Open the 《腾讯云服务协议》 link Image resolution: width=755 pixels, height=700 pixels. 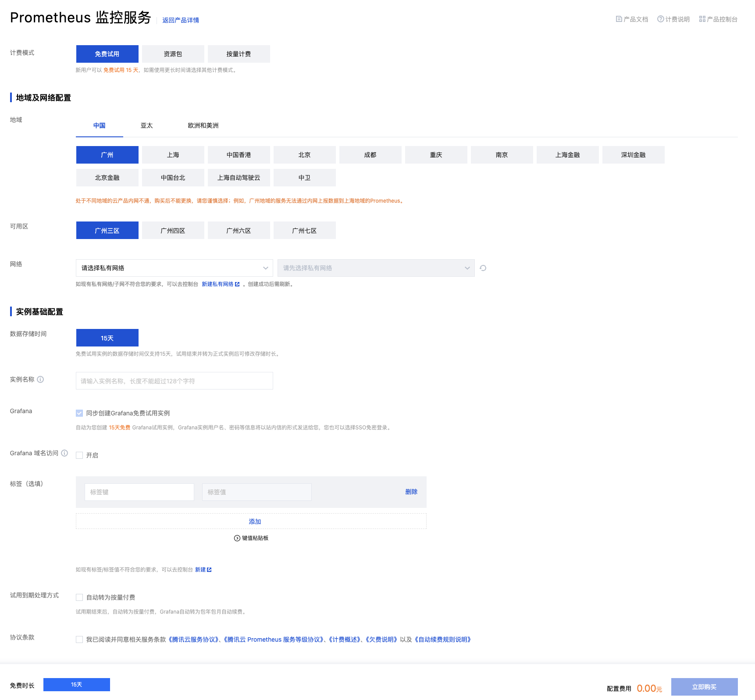click(193, 639)
